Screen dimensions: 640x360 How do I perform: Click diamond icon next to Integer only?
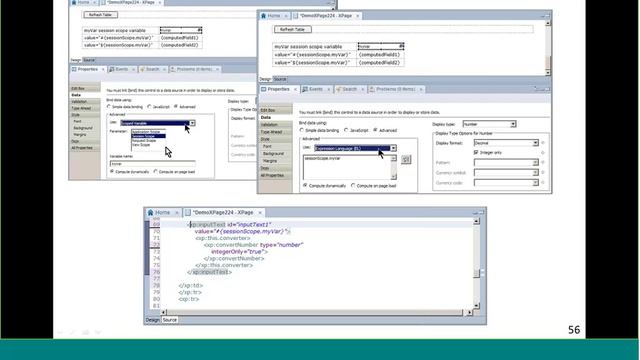point(543,153)
